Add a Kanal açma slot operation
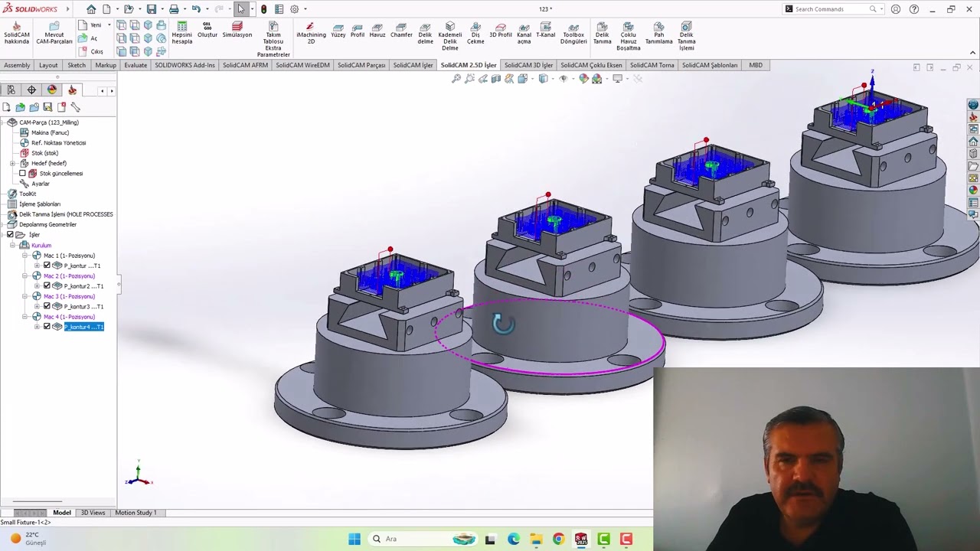This screenshot has height=551, width=980. click(524, 33)
